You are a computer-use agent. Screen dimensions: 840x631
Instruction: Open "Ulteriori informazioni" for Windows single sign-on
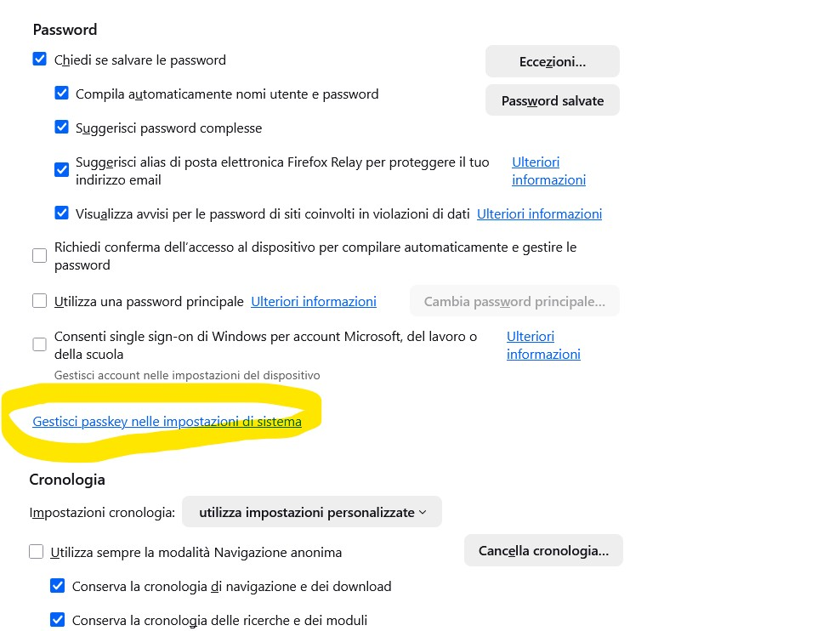pos(542,345)
